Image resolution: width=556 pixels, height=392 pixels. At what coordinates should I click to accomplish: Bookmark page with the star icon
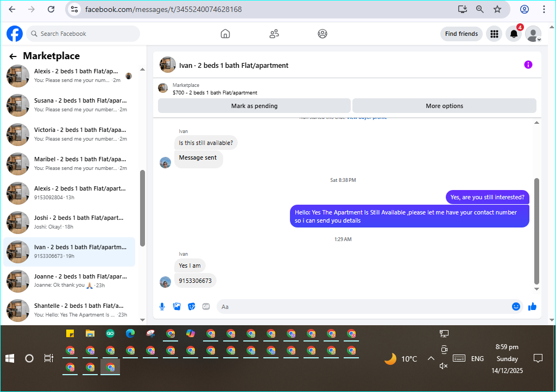(x=497, y=9)
